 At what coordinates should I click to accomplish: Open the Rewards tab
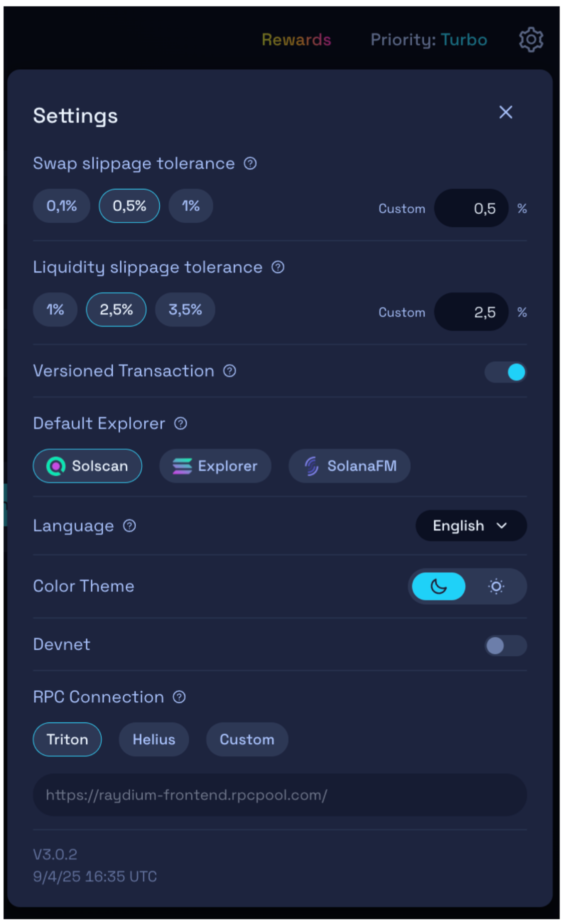297,40
